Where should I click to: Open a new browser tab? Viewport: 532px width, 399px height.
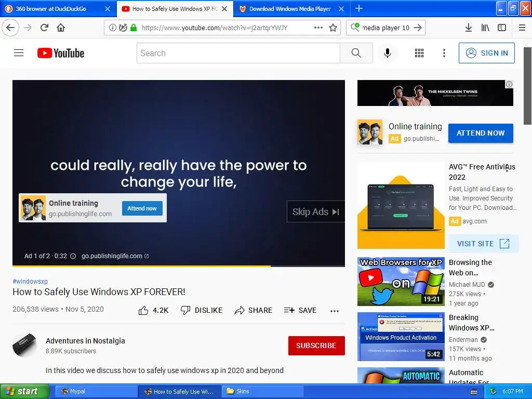tap(359, 8)
